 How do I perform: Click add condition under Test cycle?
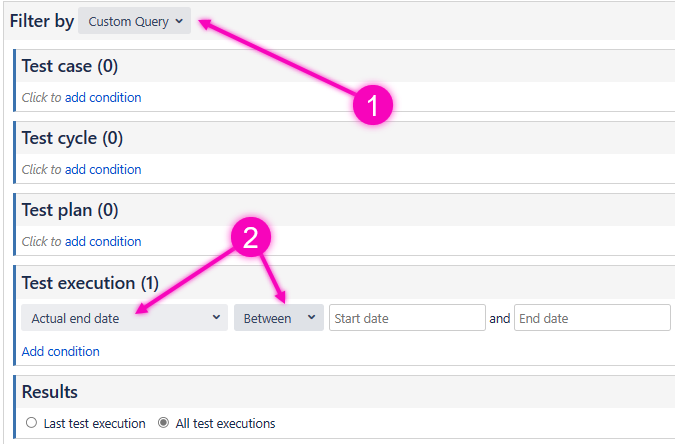click(x=103, y=170)
